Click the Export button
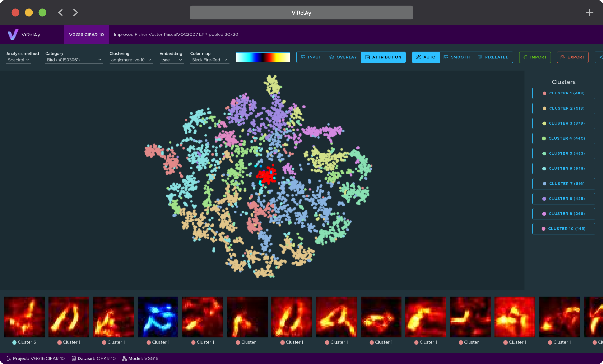603x364 pixels. click(573, 57)
